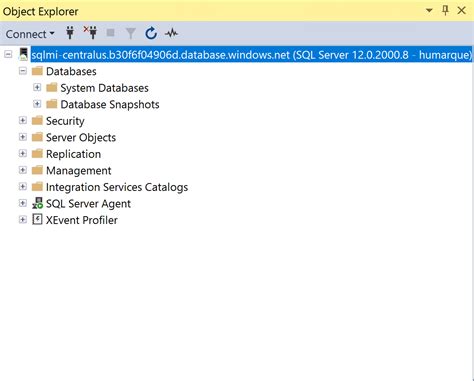Expand the Integration Services Catalogs node

coord(23,186)
